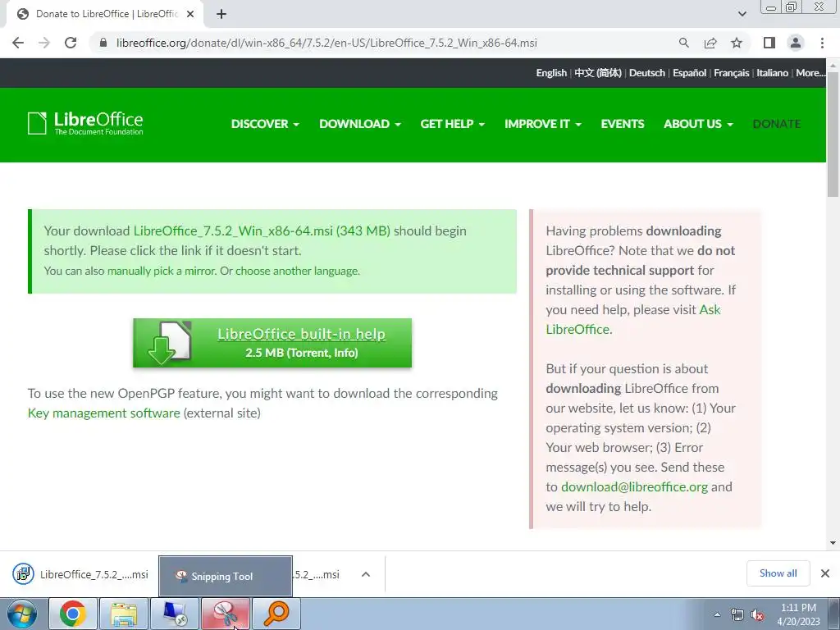Viewport: 840px width, 630px height.
Task: Click the magnifier search taskbar icon
Action: pyautogui.click(x=276, y=614)
